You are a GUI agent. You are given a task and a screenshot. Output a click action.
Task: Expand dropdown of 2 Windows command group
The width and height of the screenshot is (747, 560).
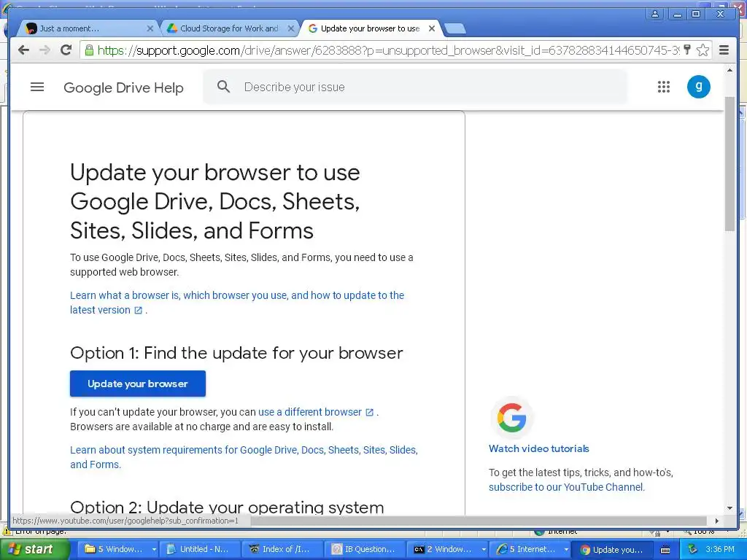(x=484, y=550)
